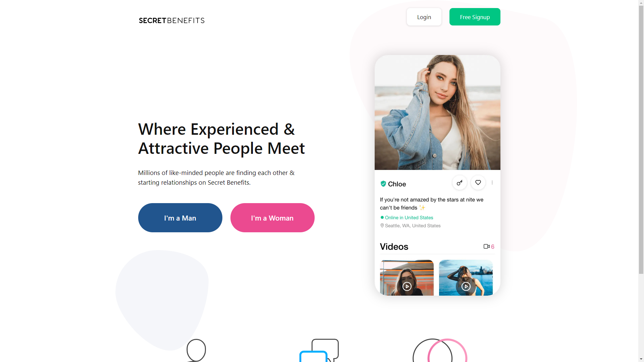Open the three-dot profile options menu

tap(492, 183)
